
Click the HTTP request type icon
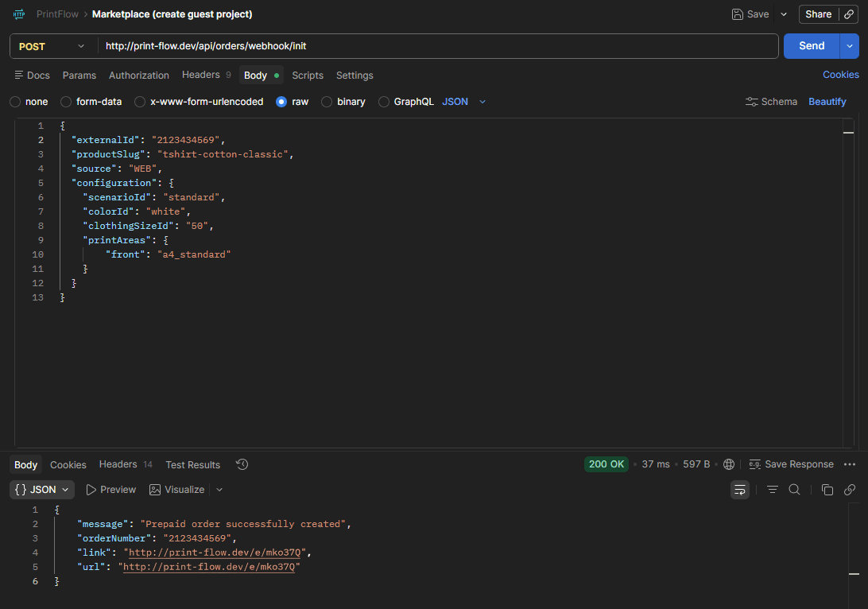[x=19, y=14]
